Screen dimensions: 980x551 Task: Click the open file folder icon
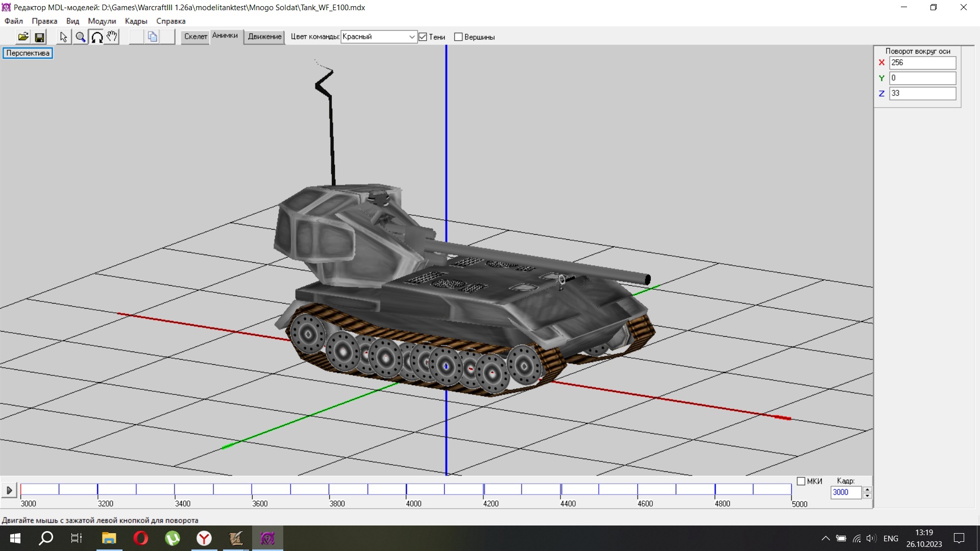click(23, 37)
